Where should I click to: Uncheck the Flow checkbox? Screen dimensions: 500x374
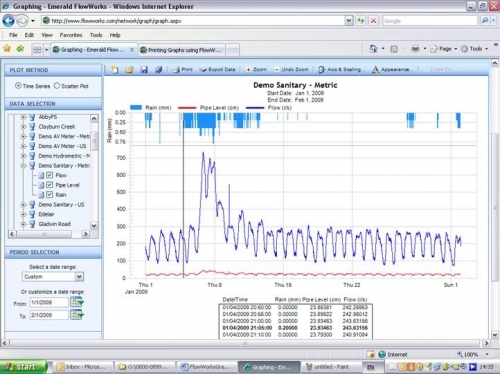coord(50,175)
